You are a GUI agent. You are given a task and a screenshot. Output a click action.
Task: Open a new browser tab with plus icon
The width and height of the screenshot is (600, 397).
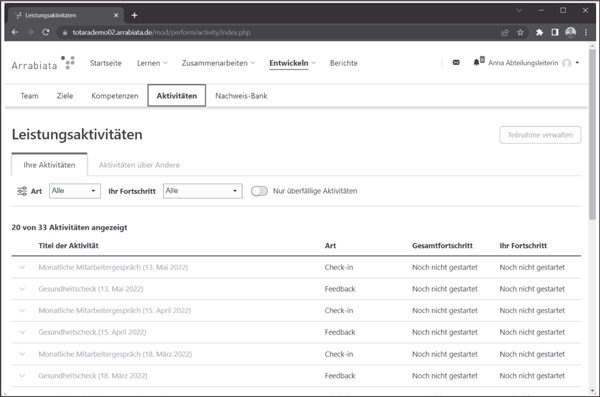pyautogui.click(x=134, y=15)
